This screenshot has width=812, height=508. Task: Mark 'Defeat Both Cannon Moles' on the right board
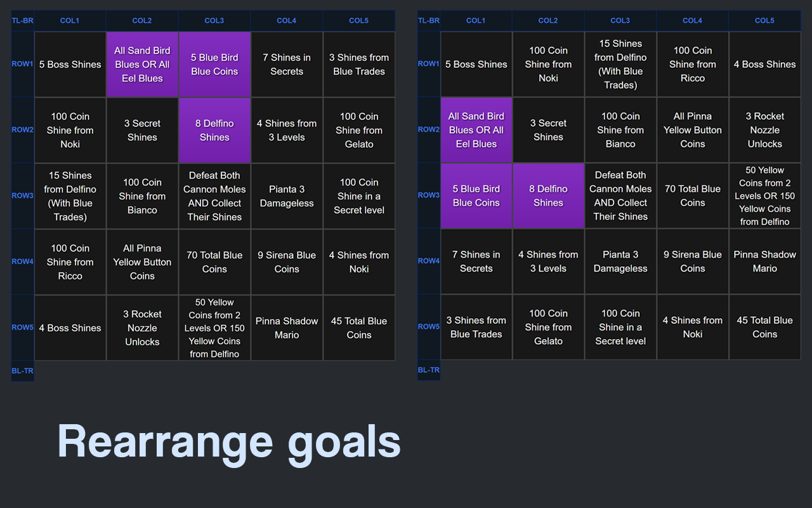pyautogui.click(x=620, y=196)
